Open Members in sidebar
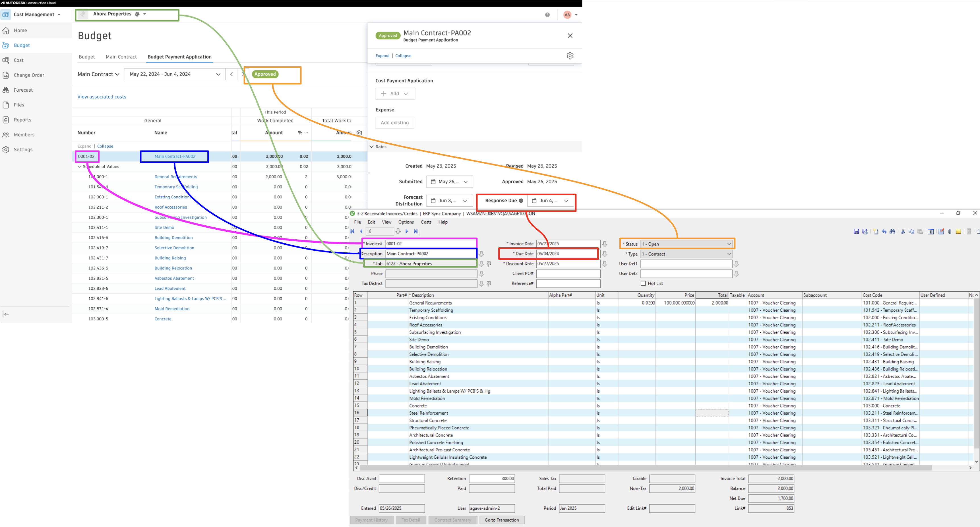Screen dimensions: 980x527 coord(24,135)
